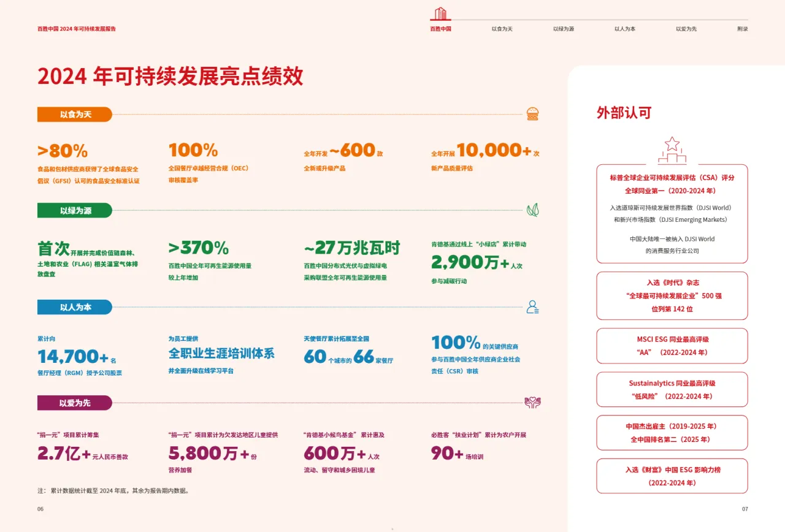Screen dimensions: 785x532
Task: Click the green leaf icon beside 以绿为源
Action: coord(532,210)
